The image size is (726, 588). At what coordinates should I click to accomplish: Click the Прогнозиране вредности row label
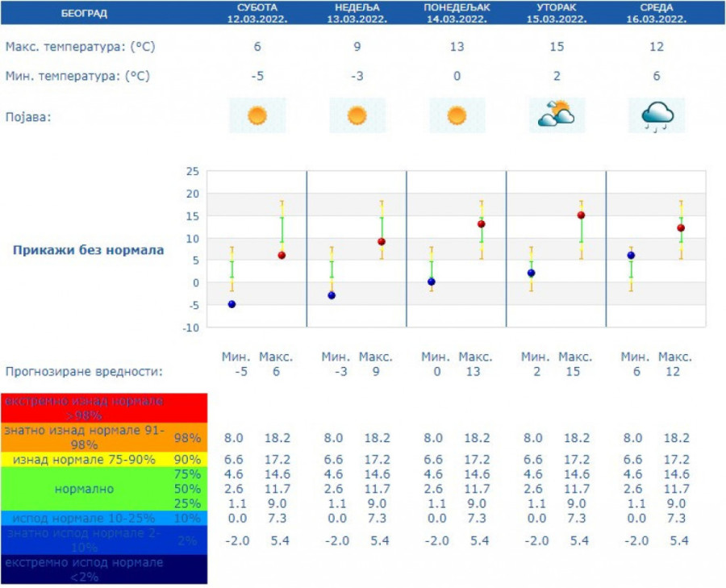tap(84, 372)
